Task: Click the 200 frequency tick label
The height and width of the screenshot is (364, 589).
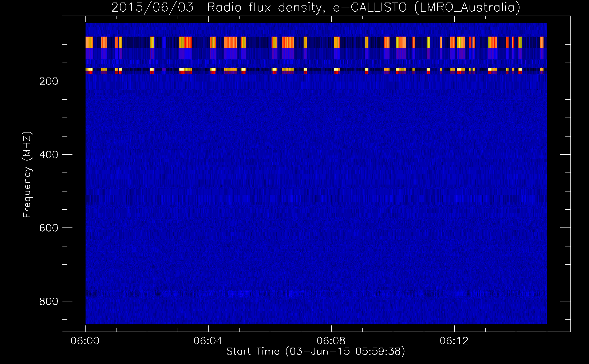Action: pos(48,81)
